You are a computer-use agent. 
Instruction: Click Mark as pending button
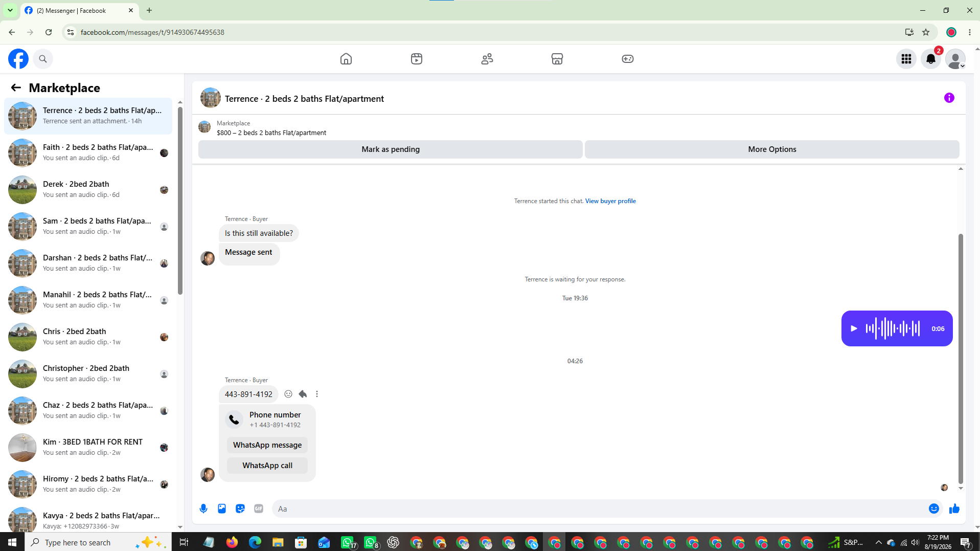[x=391, y=149]
